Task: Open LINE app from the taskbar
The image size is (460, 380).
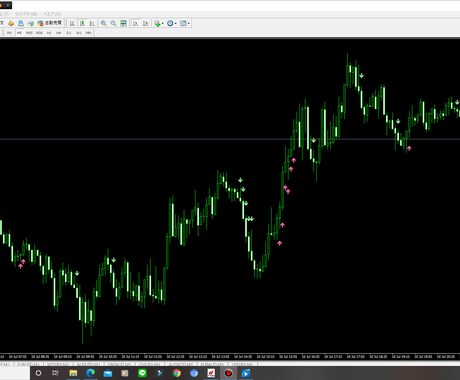Action: point(142,373)
